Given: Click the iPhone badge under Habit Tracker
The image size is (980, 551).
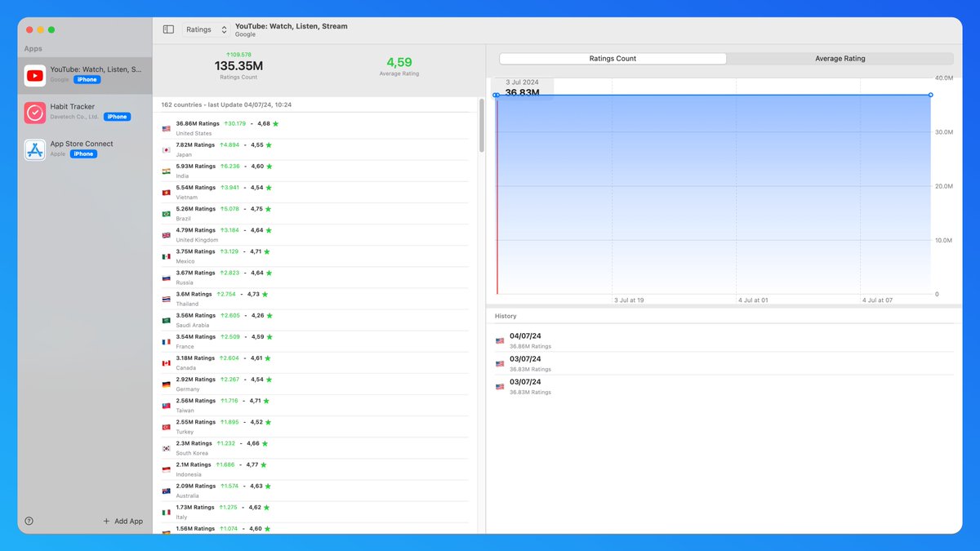Looking at the screenshot, I should pyautogui.click(x=117, y=117).
